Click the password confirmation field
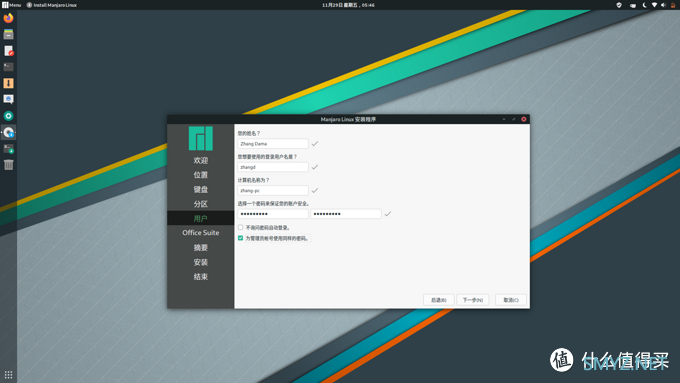680x383 pixels. pyautogui.click(x=346, y=214)
